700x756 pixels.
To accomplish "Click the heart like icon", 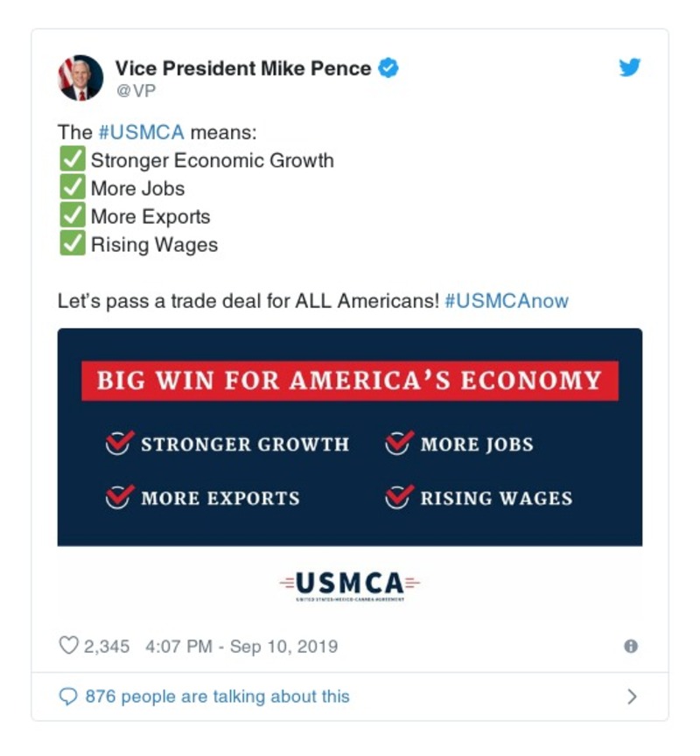I will (x=68, y=647).
